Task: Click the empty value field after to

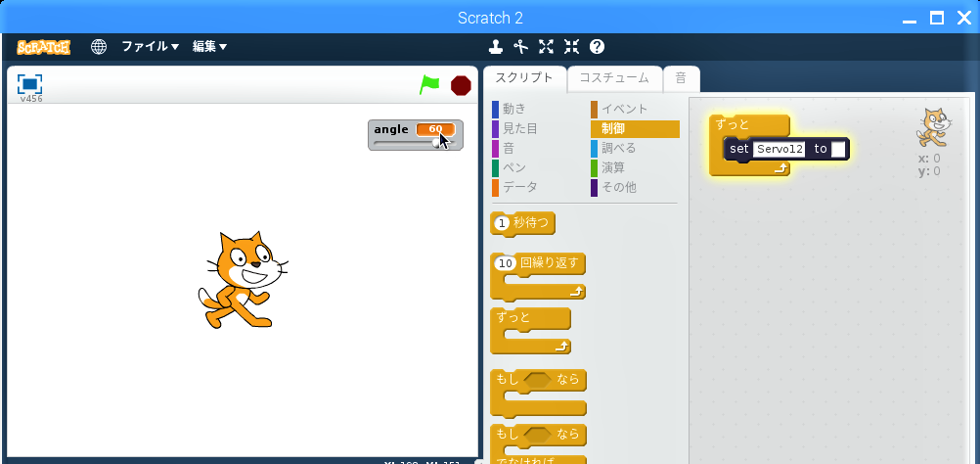Action: pyautogui.click(x=838, y=149)
